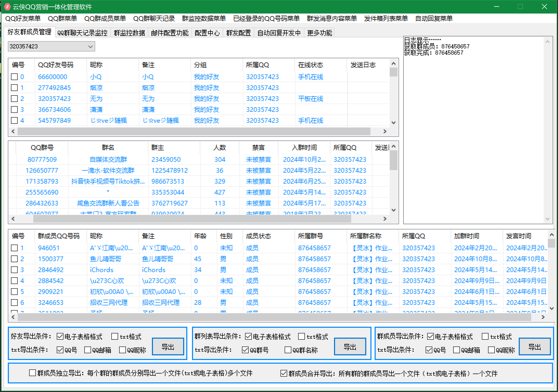
Task: Switch to the 邮件配置功能 tab
Action: tap(170, 33)
